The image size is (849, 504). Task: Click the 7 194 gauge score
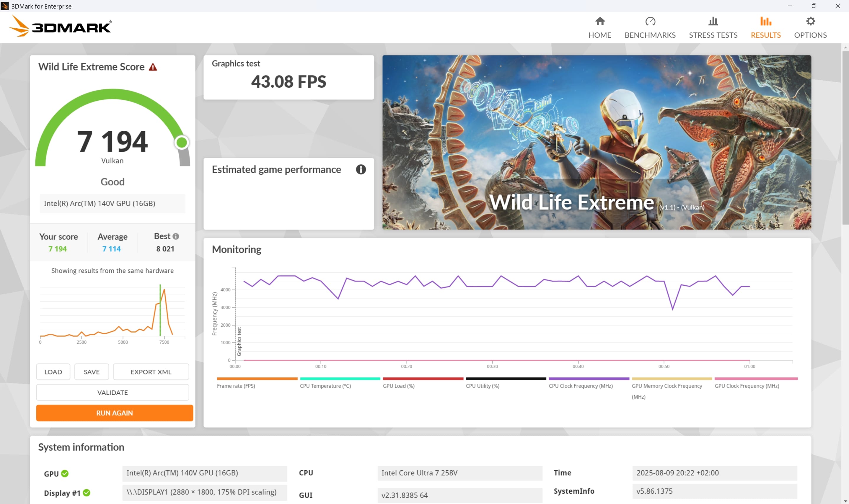pyautogui.click(x=113, y=141)
